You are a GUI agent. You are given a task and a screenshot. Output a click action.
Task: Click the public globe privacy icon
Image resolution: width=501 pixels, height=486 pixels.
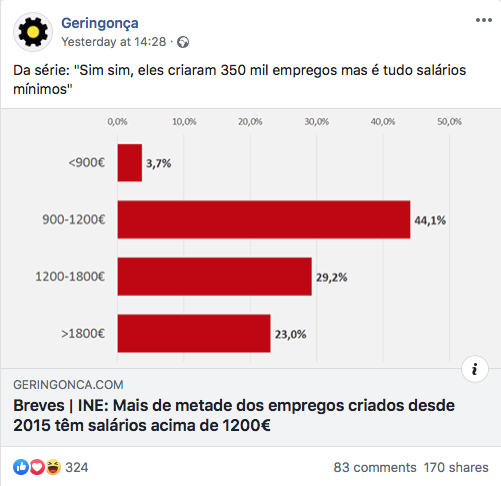(x=183, y=42)
